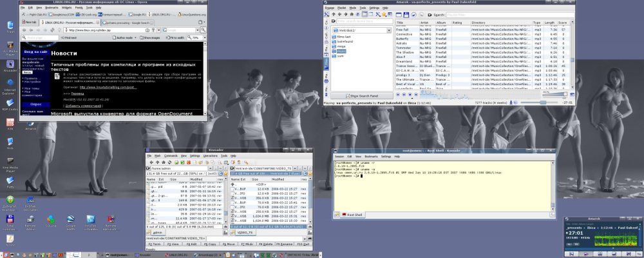The image size is (644, 258).
Task: Open the Internet Explorer desktop icon
Action: tap(10, 86)
